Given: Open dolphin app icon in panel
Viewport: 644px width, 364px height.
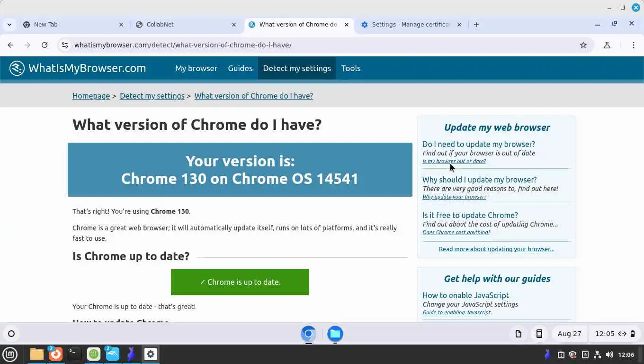Looking at the screenshot, I should pos(113,354).
